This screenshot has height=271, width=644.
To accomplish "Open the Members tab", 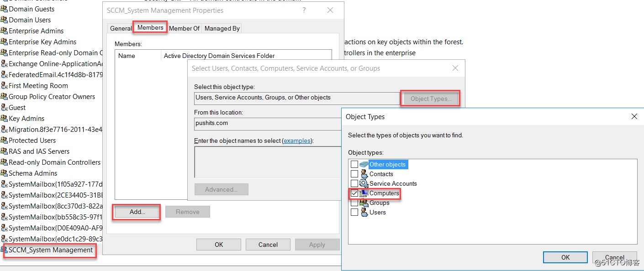I will pos(150,27).
